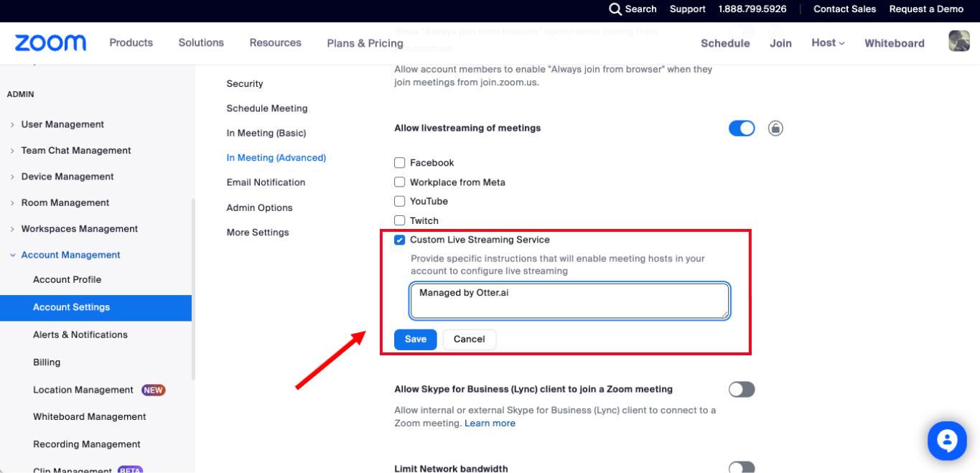This screenshot has height=473, width=980.
Task: Check the YouTube checkbox
Action: tap(400, 202)
